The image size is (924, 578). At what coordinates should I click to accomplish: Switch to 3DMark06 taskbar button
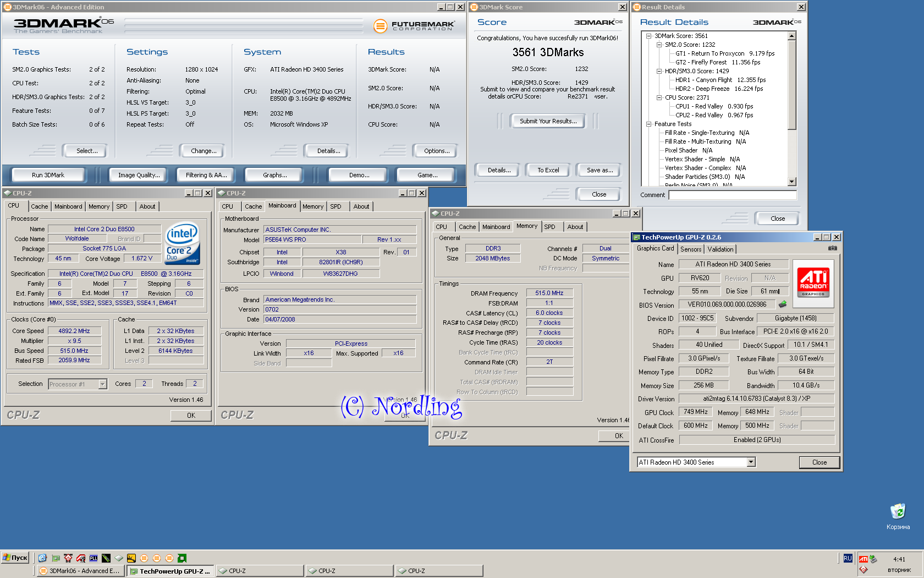tap(81, 571)
